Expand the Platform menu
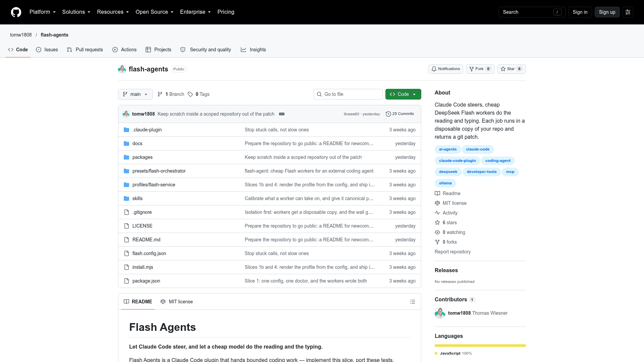Image resolution: width=644 pixels, height=362 pixels. point(43,12)
